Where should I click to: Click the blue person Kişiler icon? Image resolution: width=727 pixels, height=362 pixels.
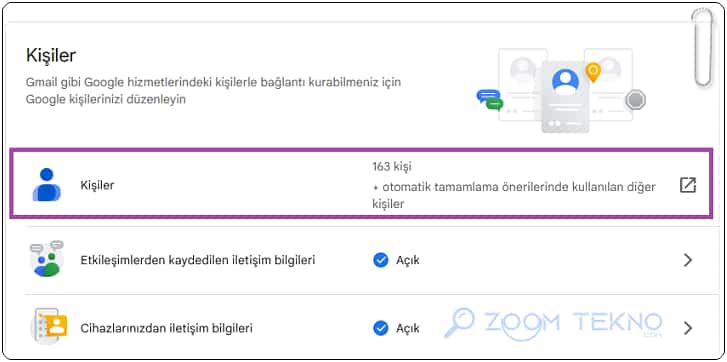point(46,184)
